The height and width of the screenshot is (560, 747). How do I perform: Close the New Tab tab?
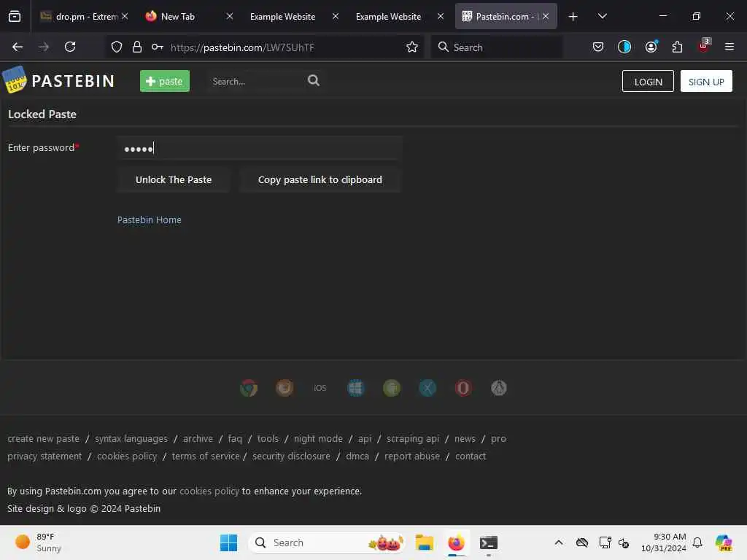[x=230, y=16]
